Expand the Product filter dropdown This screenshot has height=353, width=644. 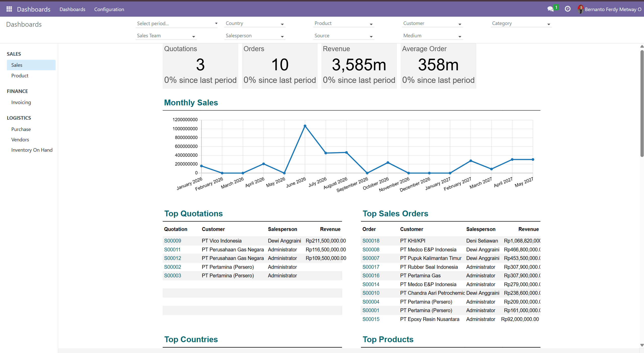(x=344, y=23)
